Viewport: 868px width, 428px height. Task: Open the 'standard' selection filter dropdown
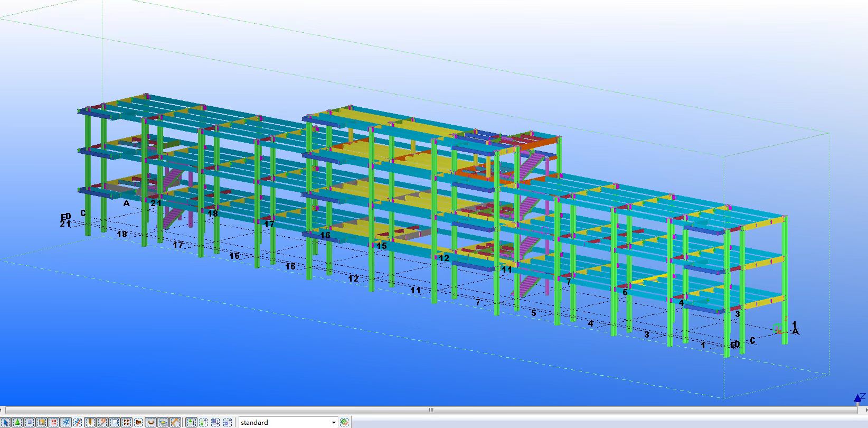coord(284,422)
